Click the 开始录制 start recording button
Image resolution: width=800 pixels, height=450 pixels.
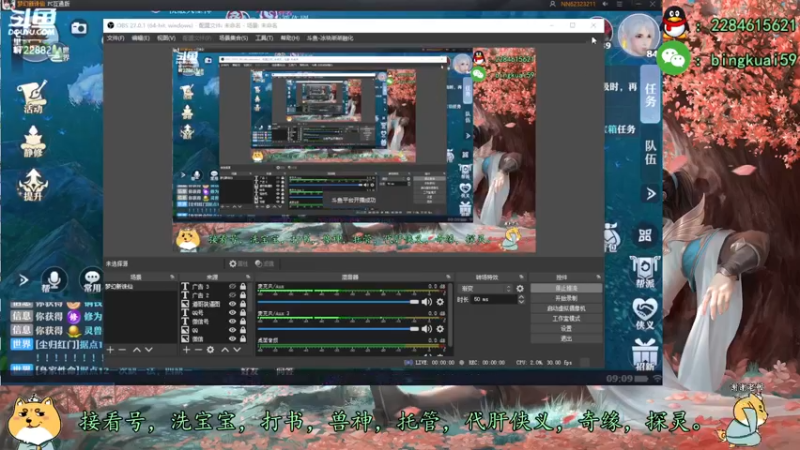tap(566, 298)
